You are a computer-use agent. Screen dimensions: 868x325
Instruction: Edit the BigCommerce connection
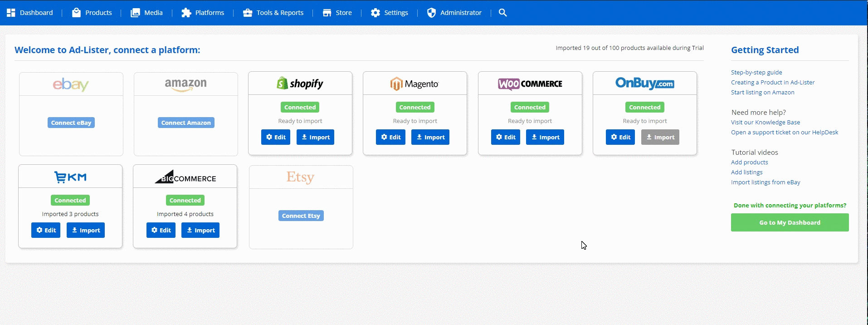(161, 230)
